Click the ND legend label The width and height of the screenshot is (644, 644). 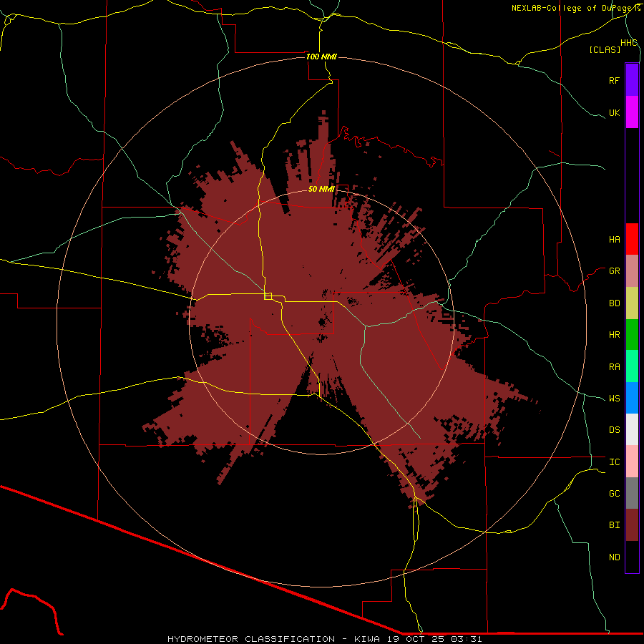pyautogui.click(x=614, y=557)
